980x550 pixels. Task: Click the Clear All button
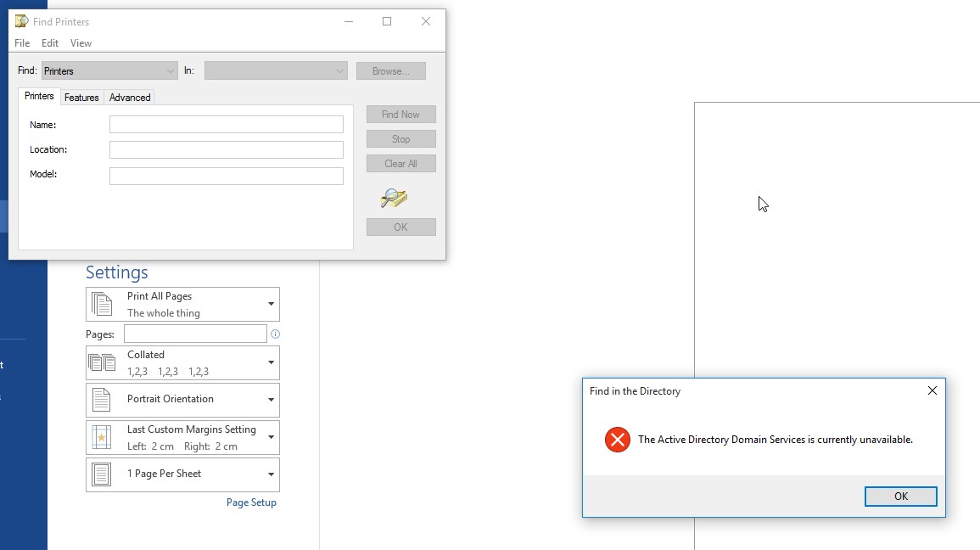[400, 164]
